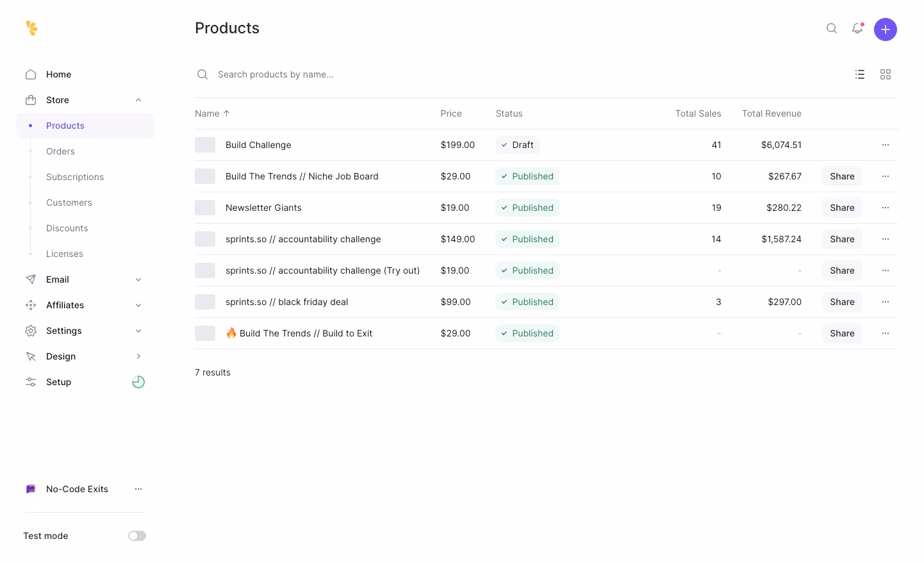Open more options for Newsletter Giants

tap(886, 208)
